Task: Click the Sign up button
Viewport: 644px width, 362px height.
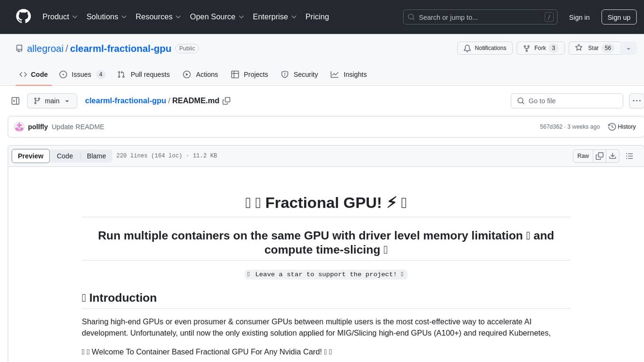Action: [x=619, y=18]
